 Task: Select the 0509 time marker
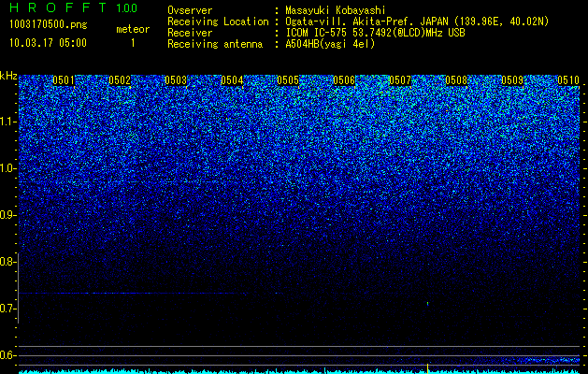[512, 80]
